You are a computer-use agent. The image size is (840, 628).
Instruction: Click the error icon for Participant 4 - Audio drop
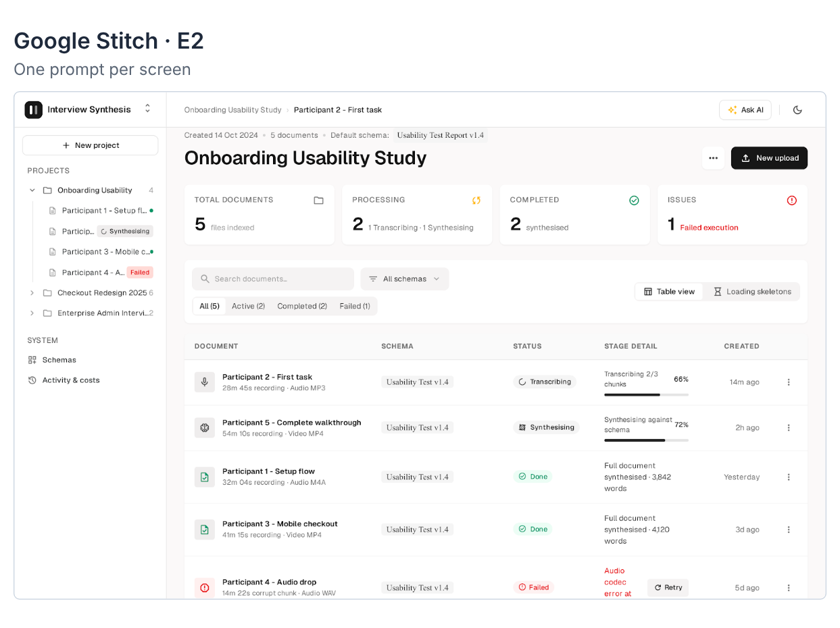point(205,587)
